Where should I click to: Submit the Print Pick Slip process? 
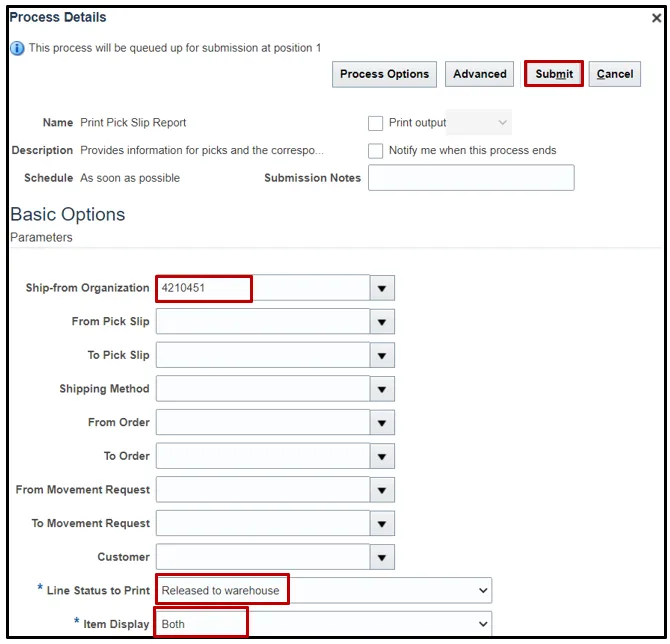coord(554,74)
